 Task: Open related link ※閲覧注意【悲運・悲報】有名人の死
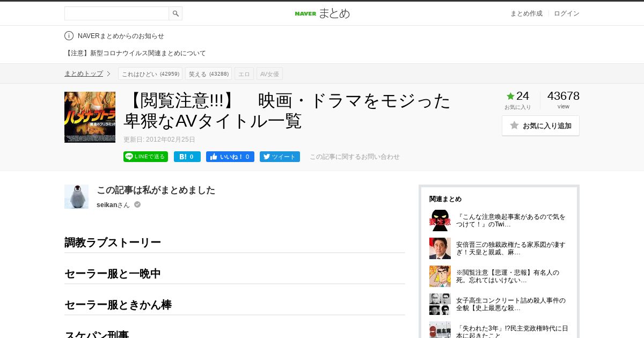(508, 276)
